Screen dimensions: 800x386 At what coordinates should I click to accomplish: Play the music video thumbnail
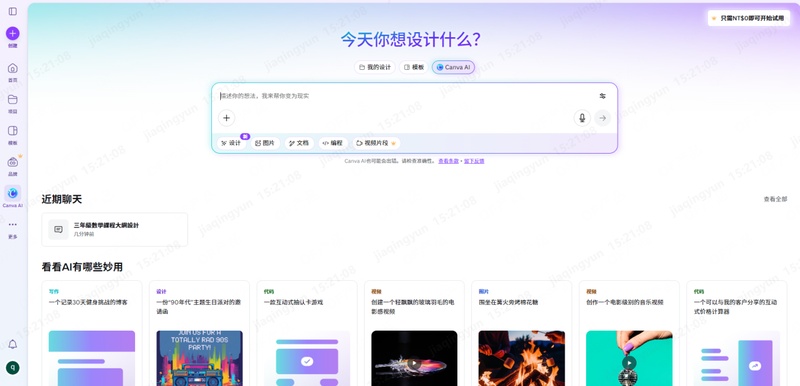(x=629, y=363)
